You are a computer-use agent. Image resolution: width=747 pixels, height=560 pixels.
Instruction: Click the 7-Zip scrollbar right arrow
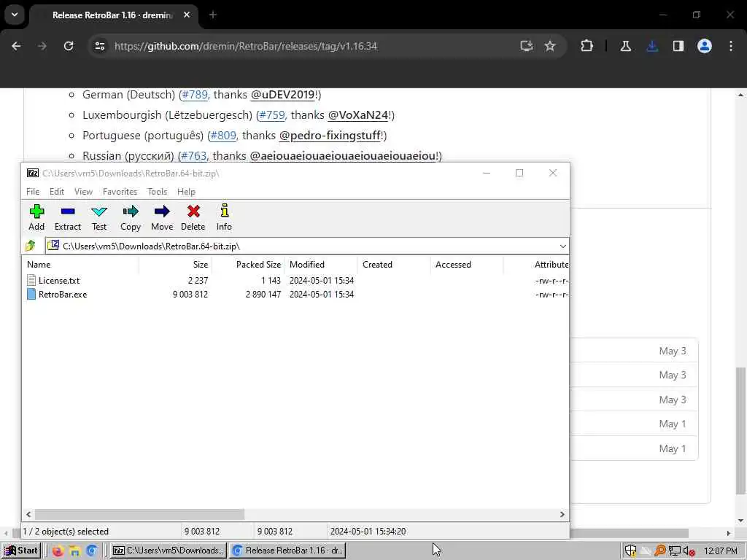coord(562,514)
